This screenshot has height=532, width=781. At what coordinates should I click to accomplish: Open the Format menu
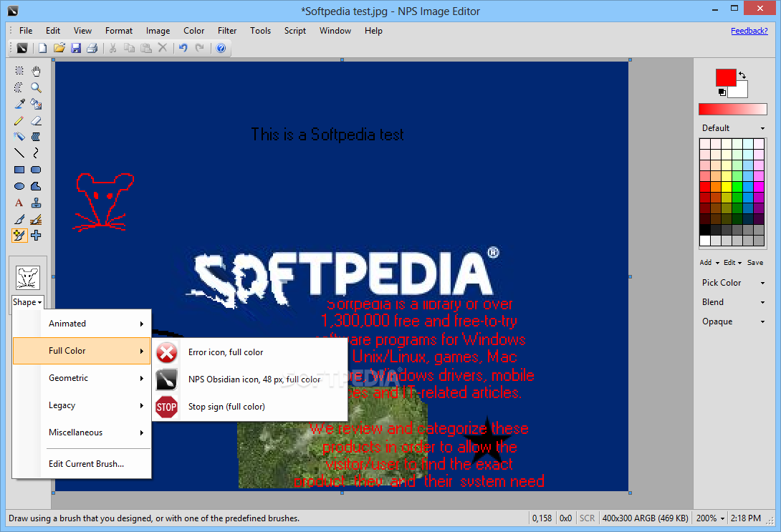point(118,31)
